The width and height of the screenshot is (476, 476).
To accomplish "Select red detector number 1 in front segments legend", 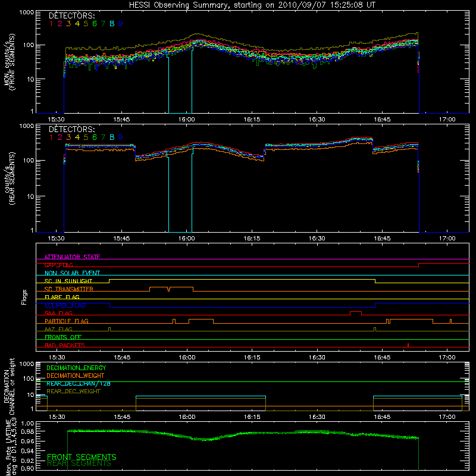I will (x=51, y=24).
